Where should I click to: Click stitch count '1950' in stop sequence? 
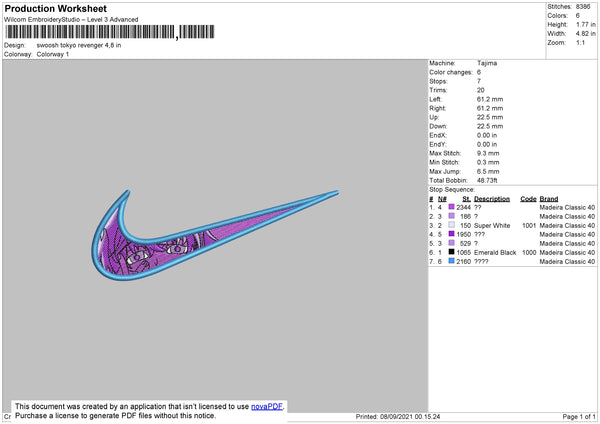pos(463,235)
